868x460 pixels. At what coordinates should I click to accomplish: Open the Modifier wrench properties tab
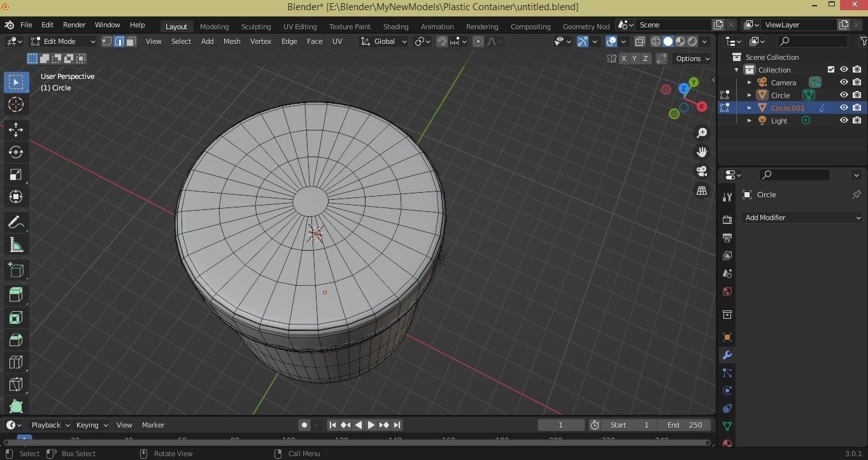click(727, 355)
